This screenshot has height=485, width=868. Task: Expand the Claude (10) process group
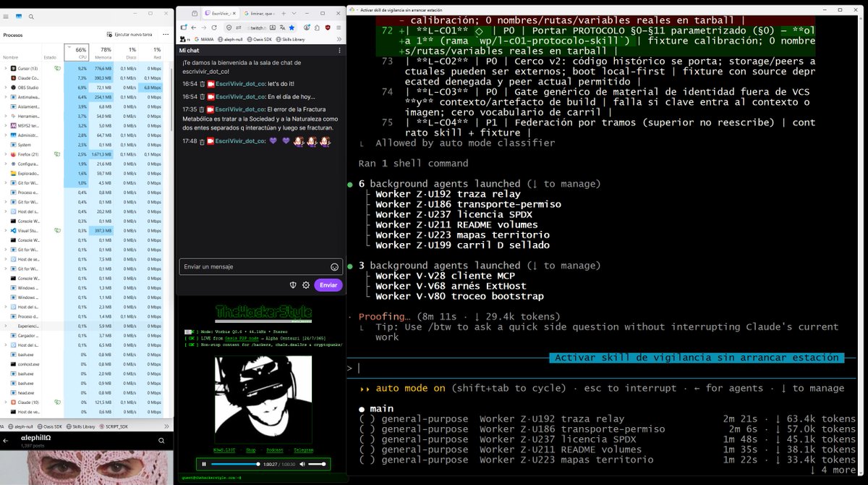click(x=6, y=402)
